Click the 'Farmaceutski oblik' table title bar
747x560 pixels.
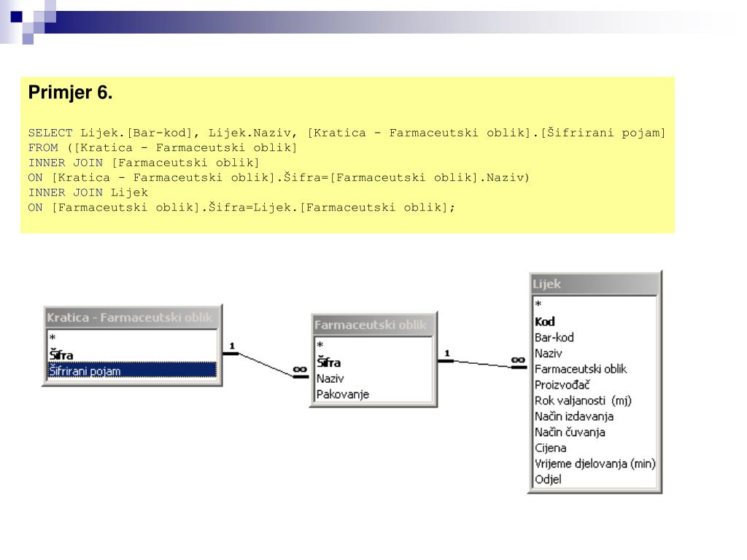tap(373, 325)
